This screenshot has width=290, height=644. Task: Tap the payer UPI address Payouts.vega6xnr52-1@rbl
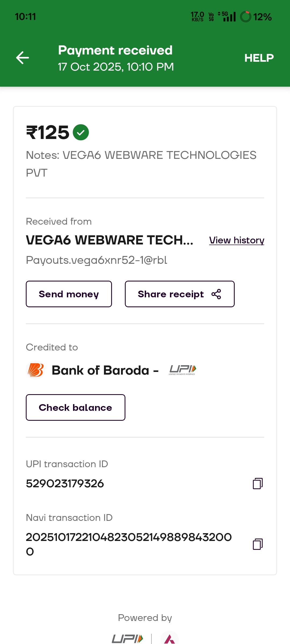click(x=97, y=260)
